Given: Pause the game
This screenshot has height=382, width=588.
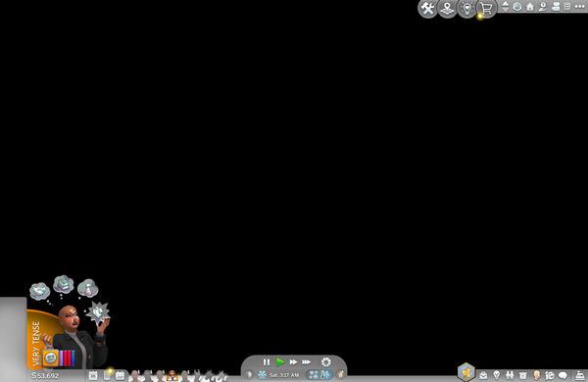Looking at the screenshot, I should tap(267, 362).
